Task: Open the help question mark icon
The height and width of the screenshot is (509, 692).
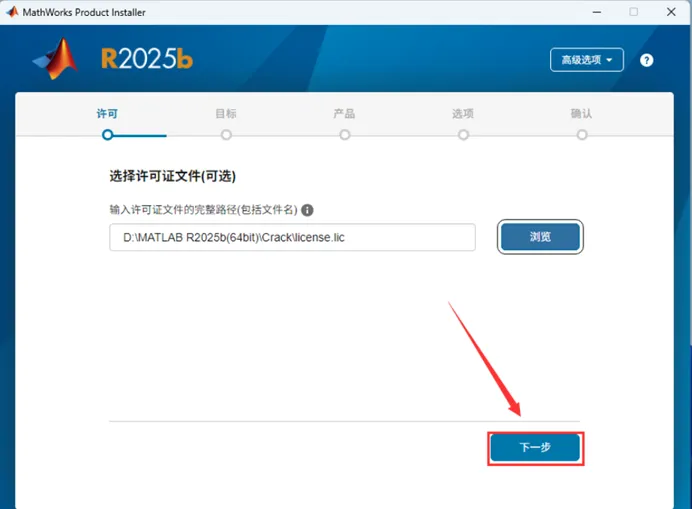Action: coord(647,60)
